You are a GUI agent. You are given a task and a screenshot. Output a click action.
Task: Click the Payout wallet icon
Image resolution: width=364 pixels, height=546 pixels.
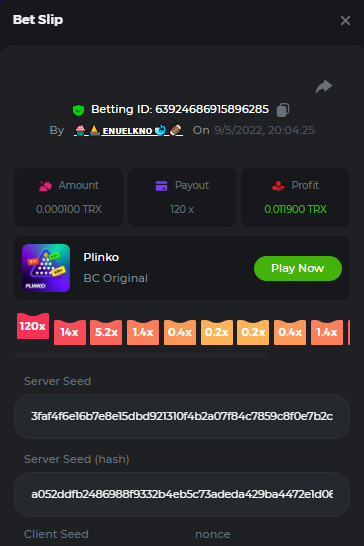click(x=161, y=186)
